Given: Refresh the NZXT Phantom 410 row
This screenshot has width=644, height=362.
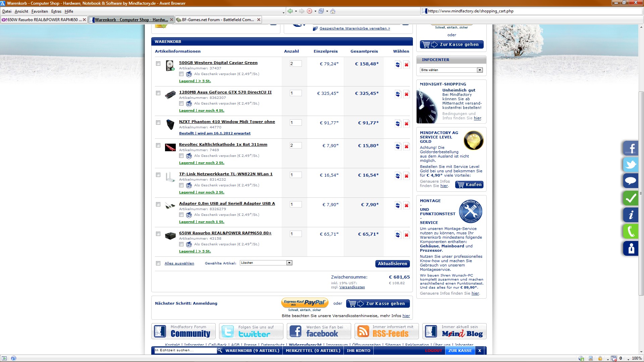Looking at the screenshot, I should [x=397, y=124].
